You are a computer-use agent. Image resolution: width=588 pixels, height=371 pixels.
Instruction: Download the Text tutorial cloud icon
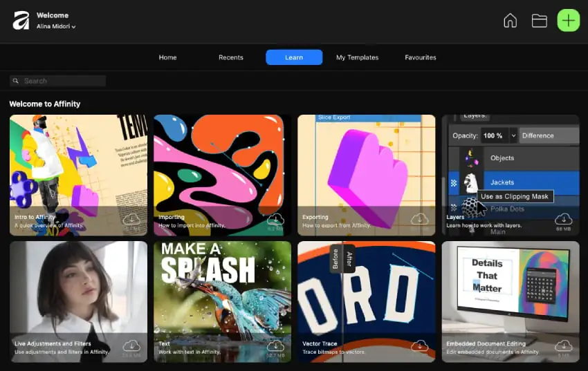coord(275,345)
